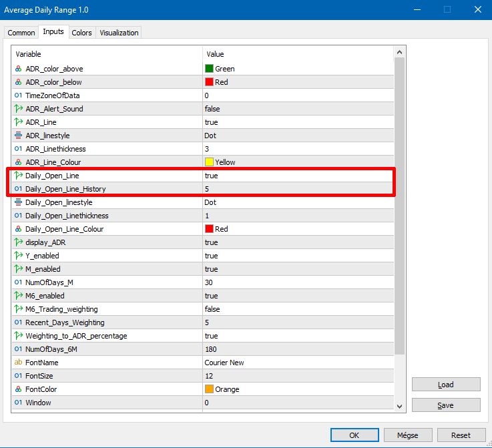Image resolution: width=492 pixels, height=448 pixels.
Task: Toggle the display_ADR true value
Action: [x=298, y=242]
